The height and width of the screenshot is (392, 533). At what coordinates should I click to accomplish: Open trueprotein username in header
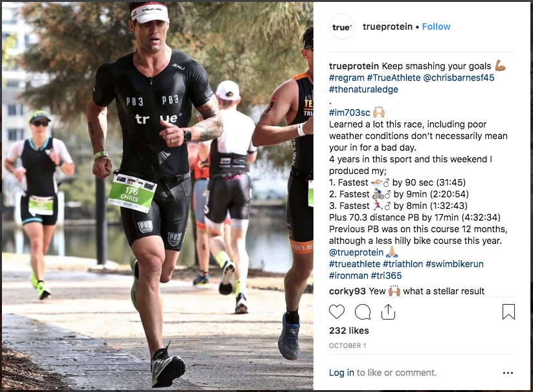coord(387,27)
